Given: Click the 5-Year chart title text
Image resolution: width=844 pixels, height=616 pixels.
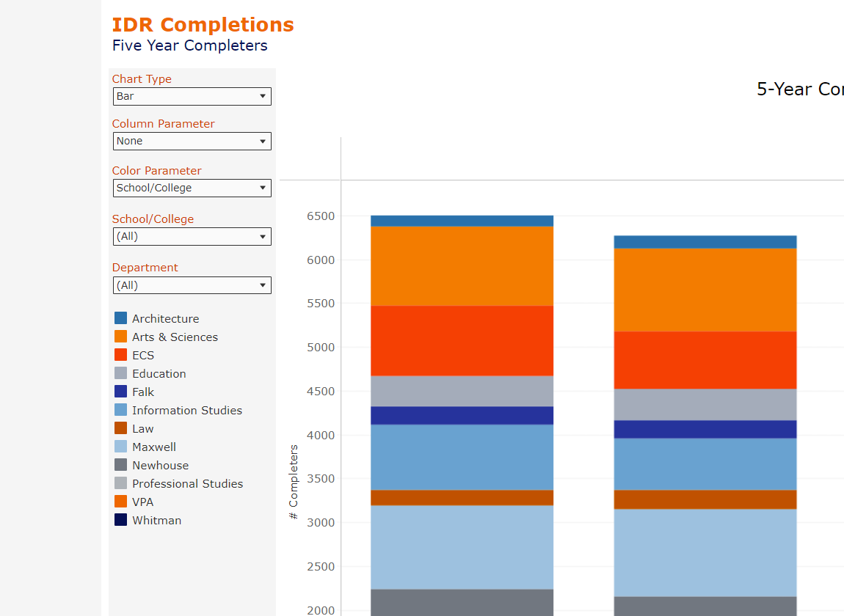Looking at the screenshot, I should (x=800, y=89).
